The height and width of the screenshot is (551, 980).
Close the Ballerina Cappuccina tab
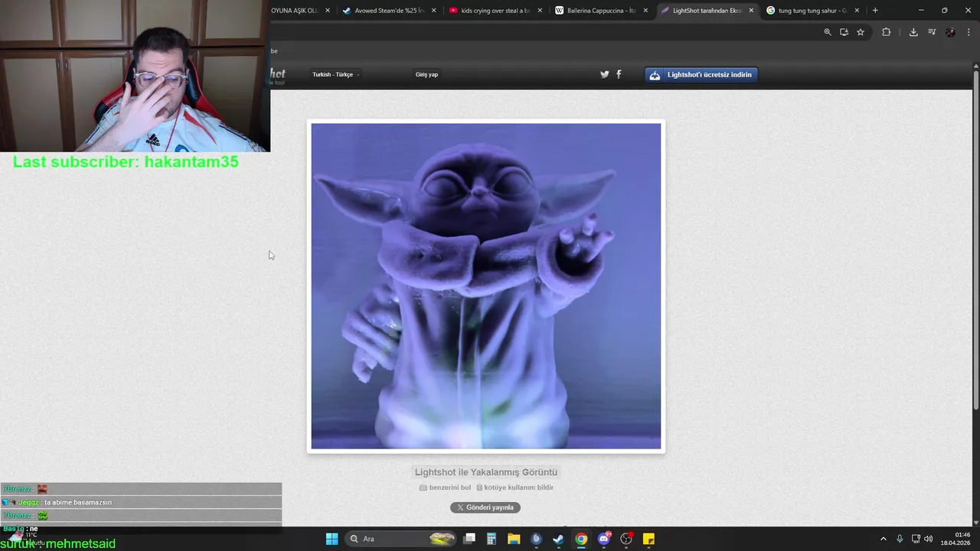click(x=645, y=11)
